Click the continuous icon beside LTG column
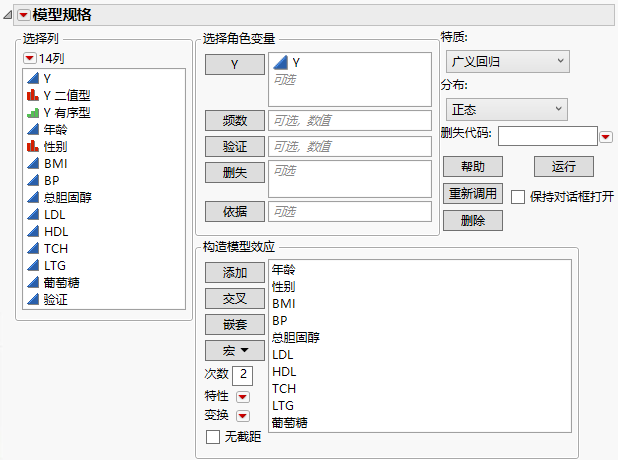 click(x=33, y=265)
